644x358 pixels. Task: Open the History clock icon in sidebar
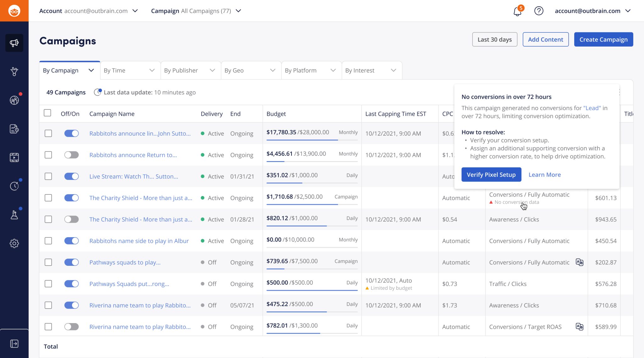coord(14,186)
